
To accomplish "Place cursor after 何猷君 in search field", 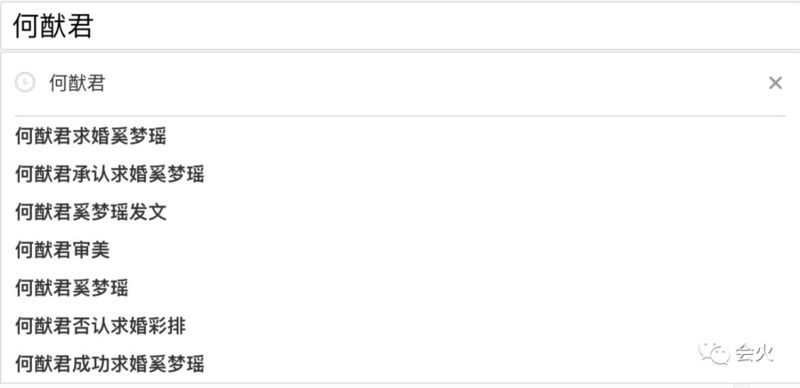I will click(94, 27).
